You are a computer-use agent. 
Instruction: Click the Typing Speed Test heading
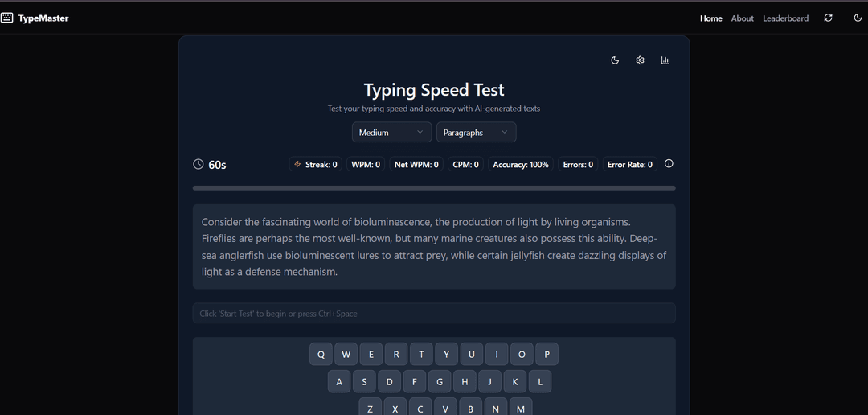coord(434,90)
